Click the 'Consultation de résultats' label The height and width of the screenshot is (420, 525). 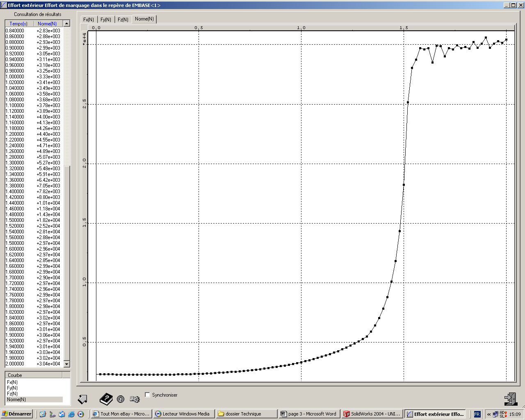38,14
